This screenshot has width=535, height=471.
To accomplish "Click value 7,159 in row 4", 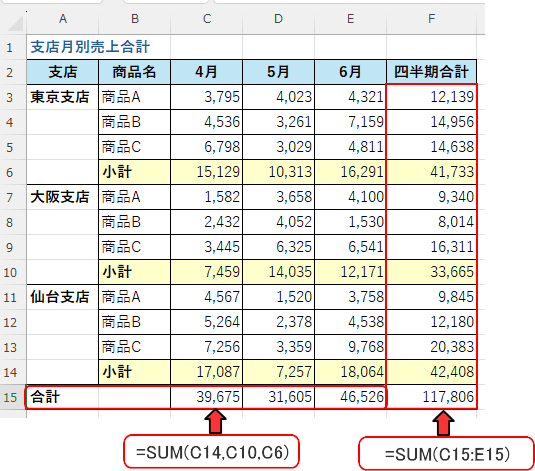I will [x=350, y=122].
